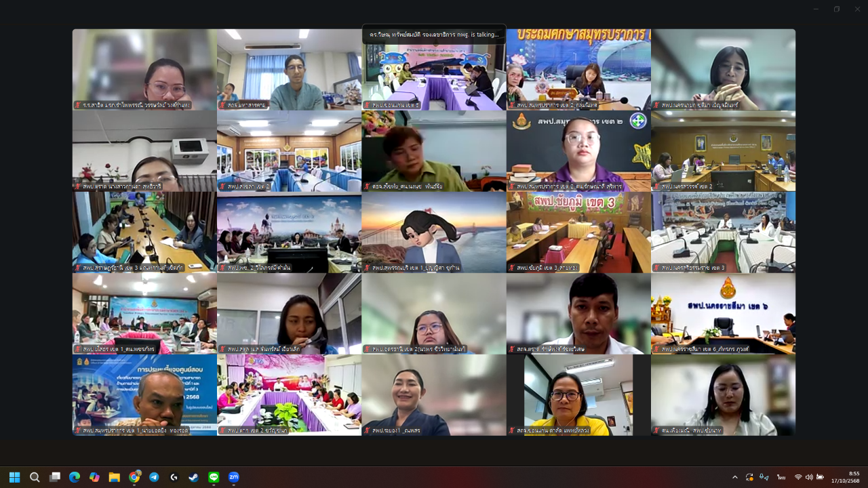The width and height of the screenshot is (868, 488).
Task: Open the Wi-Fi network status icon
Action: tap(798, 477)
